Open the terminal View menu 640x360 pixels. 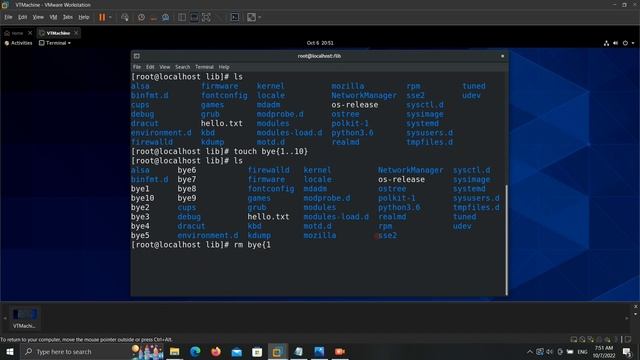coord(165,67)
